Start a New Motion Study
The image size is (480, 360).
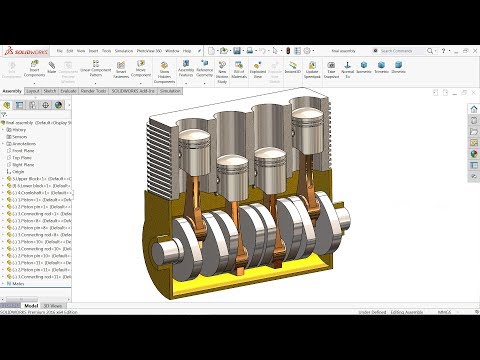[222, 72]
